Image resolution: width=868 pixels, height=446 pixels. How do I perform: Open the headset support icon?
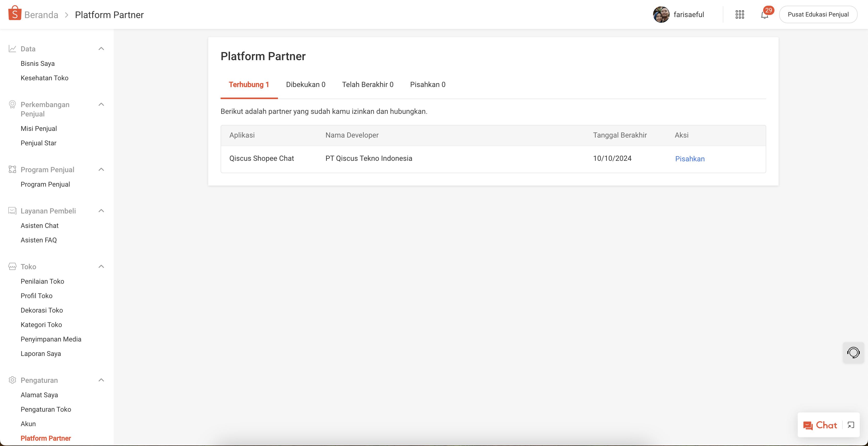(853, 352)
